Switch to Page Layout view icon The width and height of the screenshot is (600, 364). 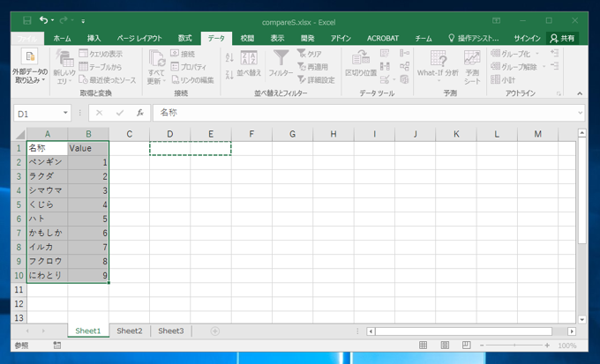pos(445,345)
